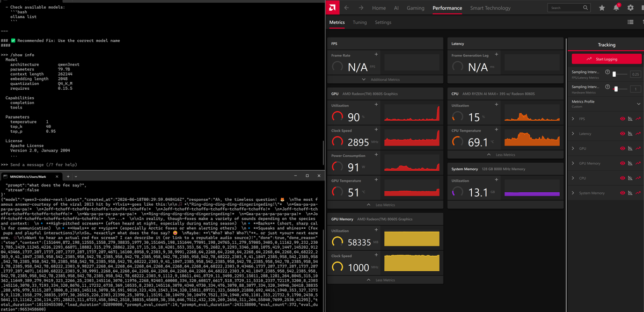
Task: Open AMD Software settings gear
Action: click(x=631, y=8)
